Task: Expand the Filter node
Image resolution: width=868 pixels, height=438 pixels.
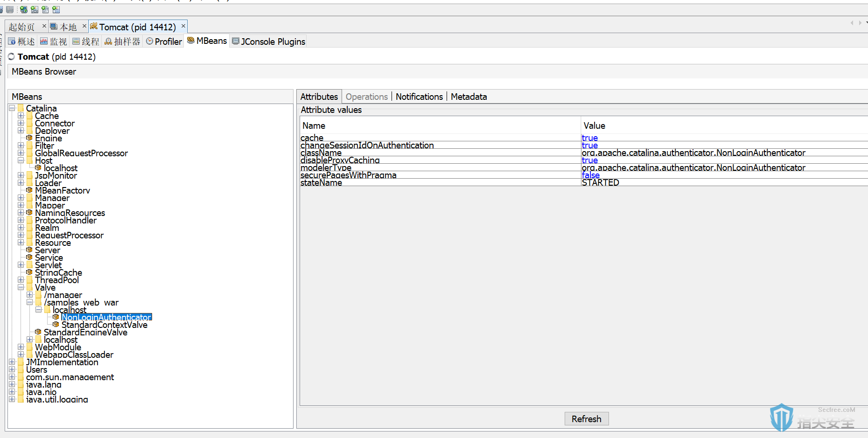Action: point(21,146)
